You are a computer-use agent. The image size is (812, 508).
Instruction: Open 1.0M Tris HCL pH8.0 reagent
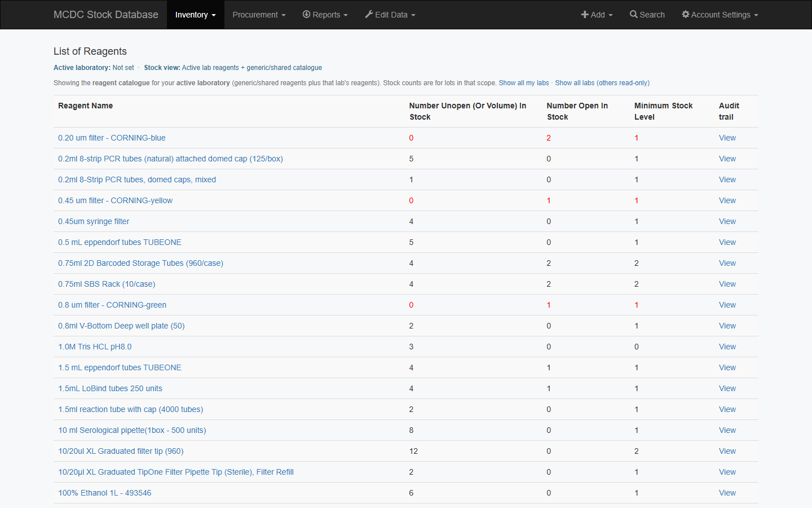[x=95, y=347]
